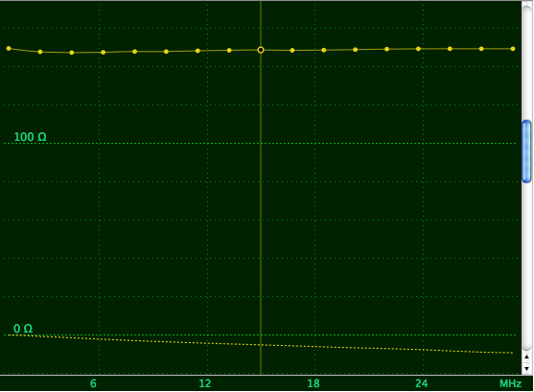Viewport: 534px width, 392px height.
Task: Select the first data point near 1 MHz
Action: [x=9, y=48]
